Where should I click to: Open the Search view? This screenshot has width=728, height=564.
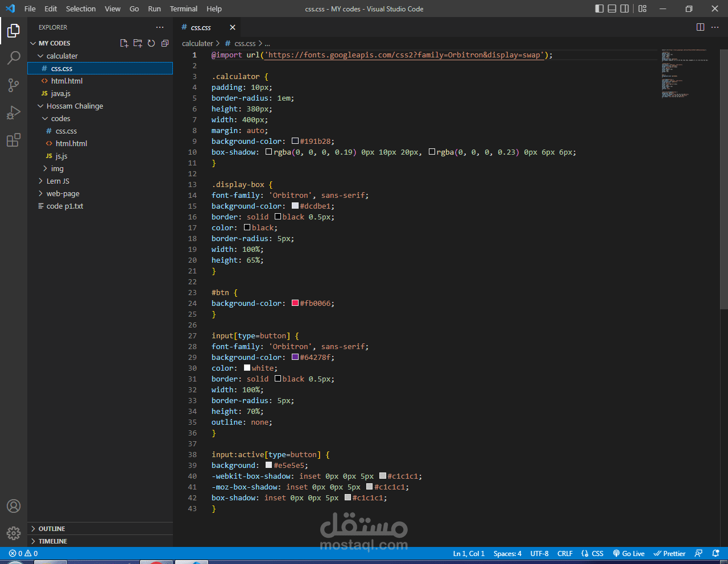pos(14,58)
